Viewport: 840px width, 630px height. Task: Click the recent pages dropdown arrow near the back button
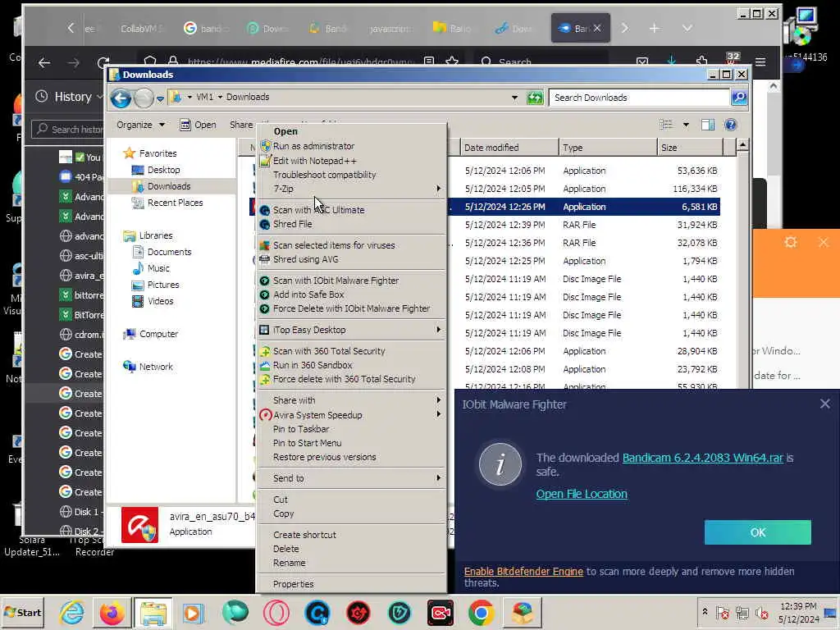pos(160,98)
